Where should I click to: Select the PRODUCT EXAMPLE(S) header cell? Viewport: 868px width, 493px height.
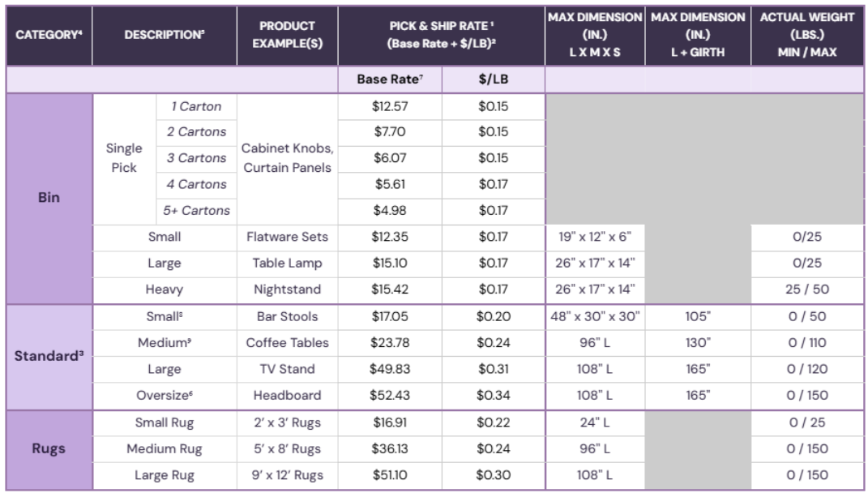pos(287,35)
